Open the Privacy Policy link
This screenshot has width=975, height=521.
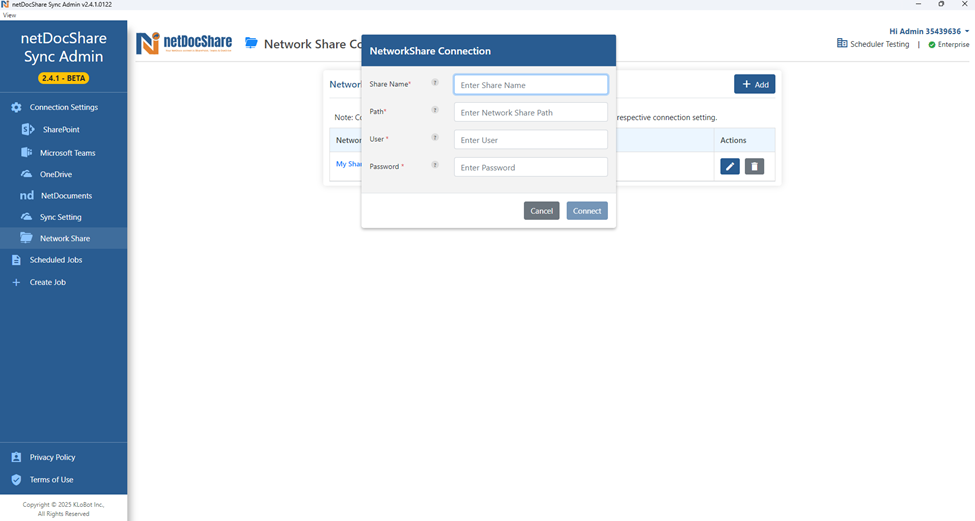(52, 457)
